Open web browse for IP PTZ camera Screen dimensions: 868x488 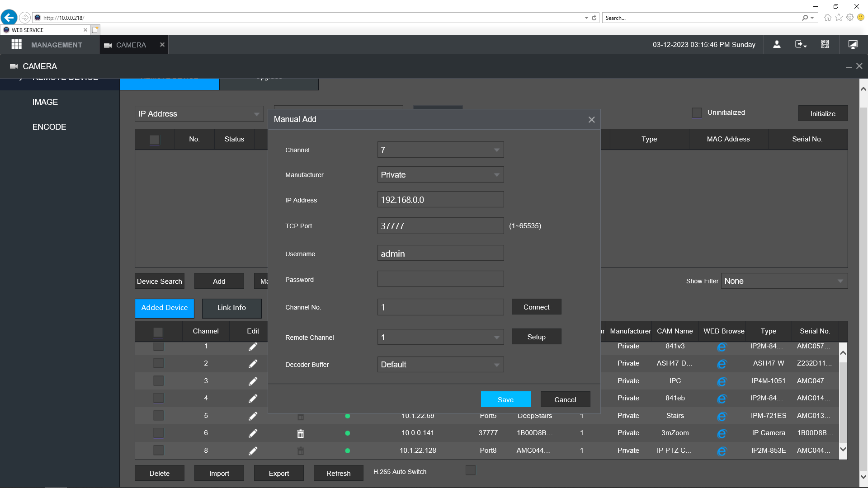pos(722,451)
